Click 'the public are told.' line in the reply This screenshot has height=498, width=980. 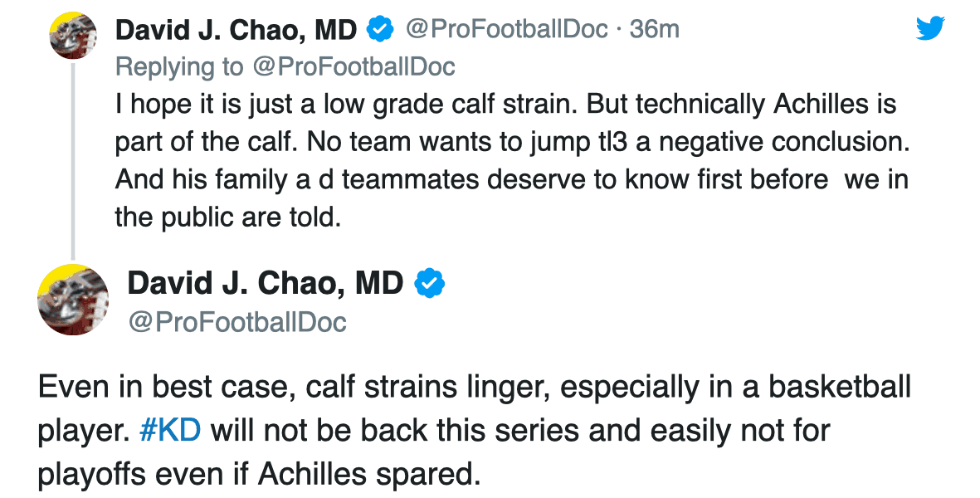[x=228, y=217]
